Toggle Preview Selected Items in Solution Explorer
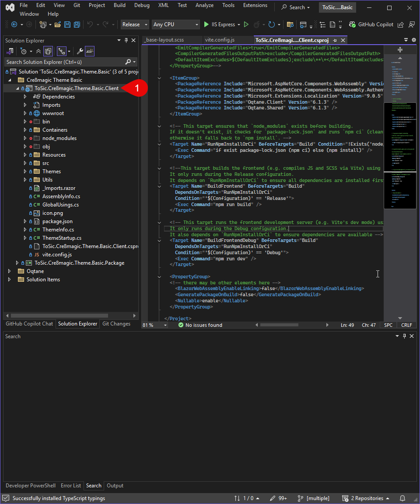Screen dimensions: 420x504 90,51
